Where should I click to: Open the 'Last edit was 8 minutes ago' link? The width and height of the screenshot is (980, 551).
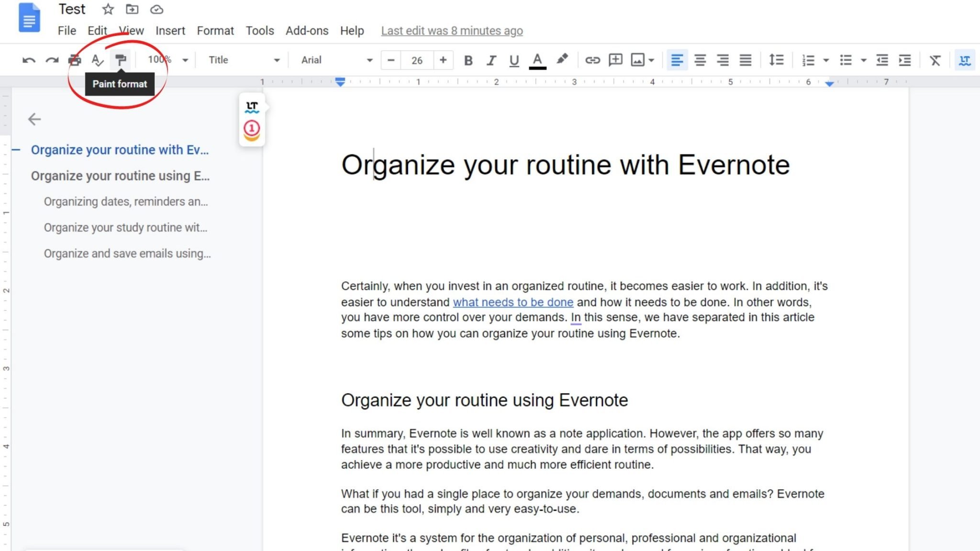point(452,31)
